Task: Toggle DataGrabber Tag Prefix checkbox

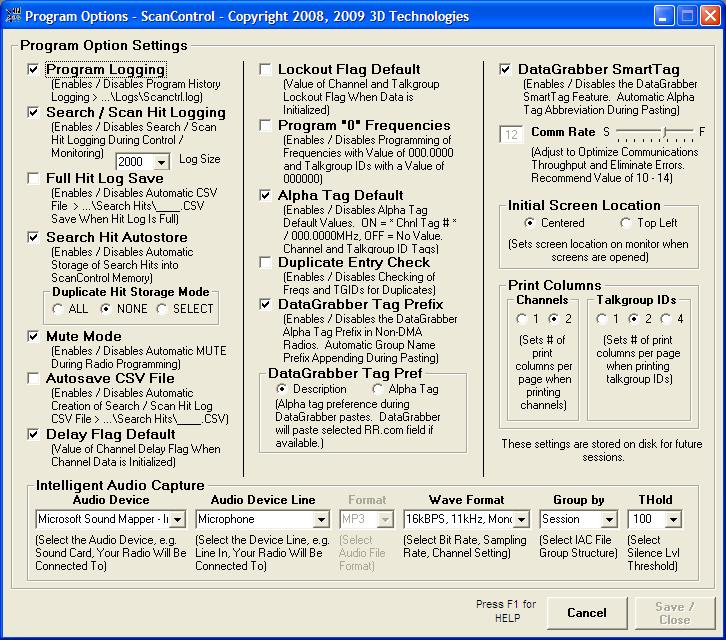Action: coord(265,304)
